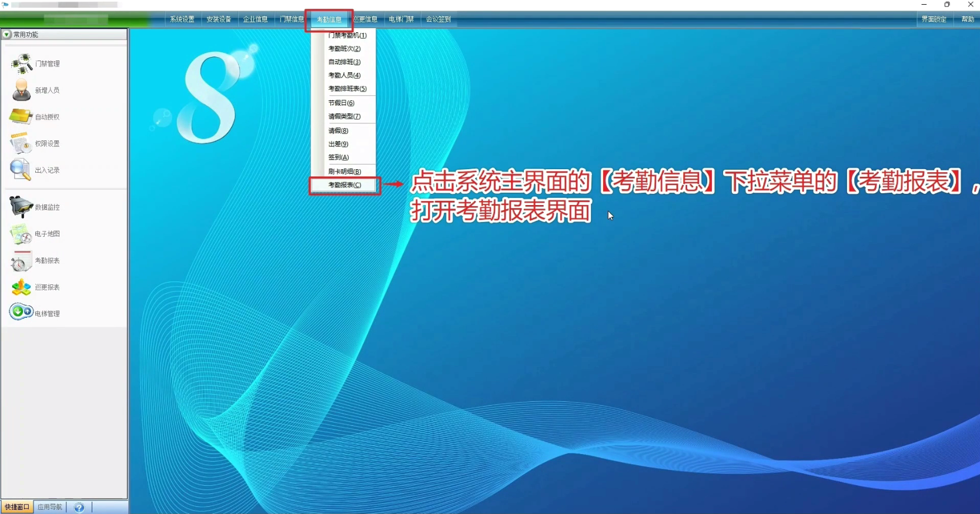980x514 pixels.
Task: Click the 考勤信息 menu header
Action: [329, 19]
